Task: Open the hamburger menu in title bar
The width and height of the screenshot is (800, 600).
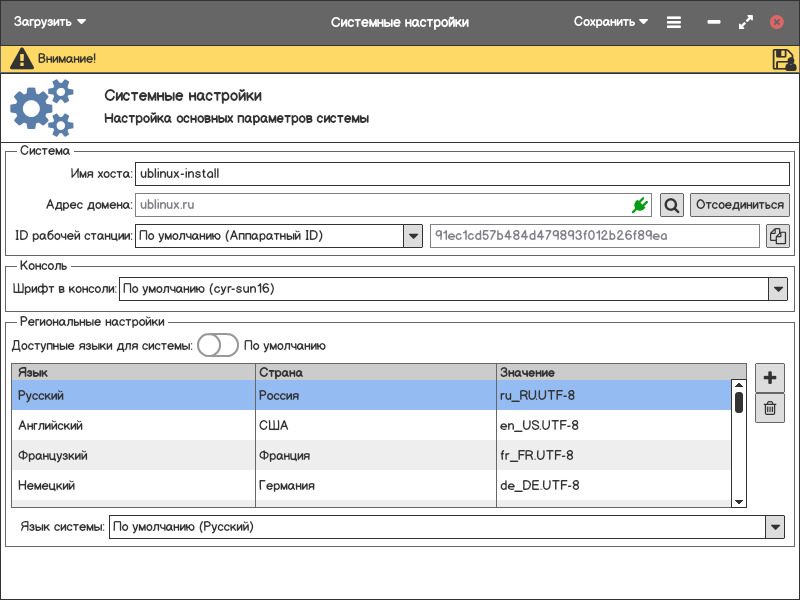Action: [674, 22]
